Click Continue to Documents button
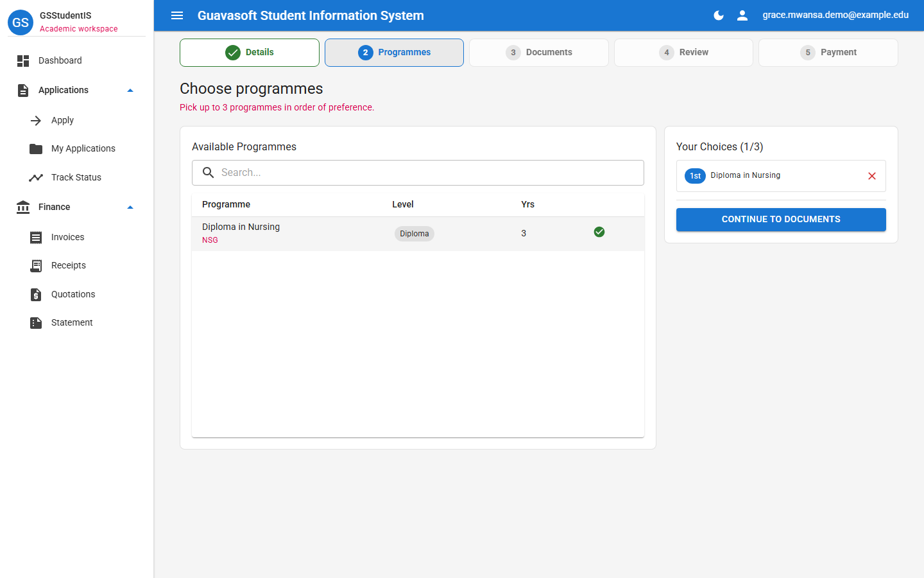The width and height of the screenshot is (924, 578). tap(781, 220)
